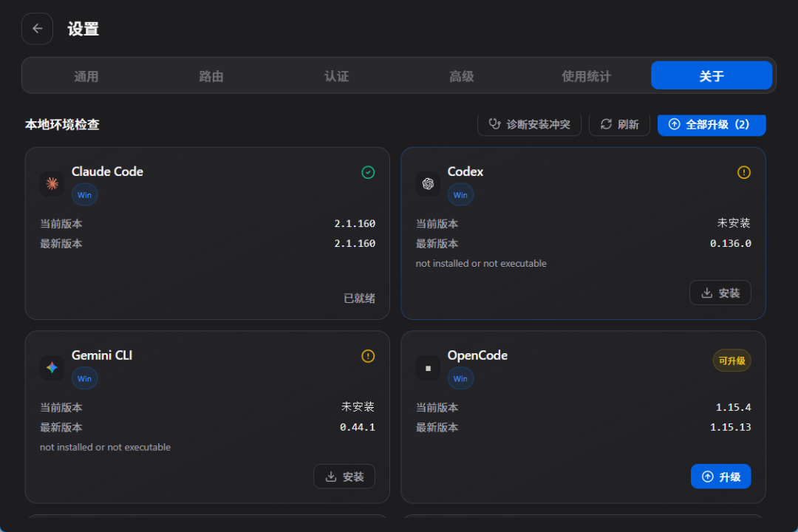
Task: Select the 关于 tab
Action: [712, 76]
